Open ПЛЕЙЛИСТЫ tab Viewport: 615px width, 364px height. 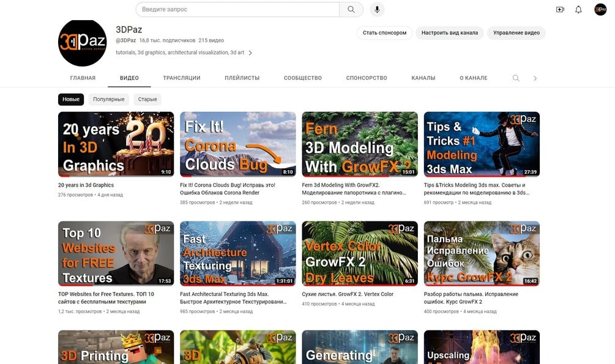click(242, 78)
